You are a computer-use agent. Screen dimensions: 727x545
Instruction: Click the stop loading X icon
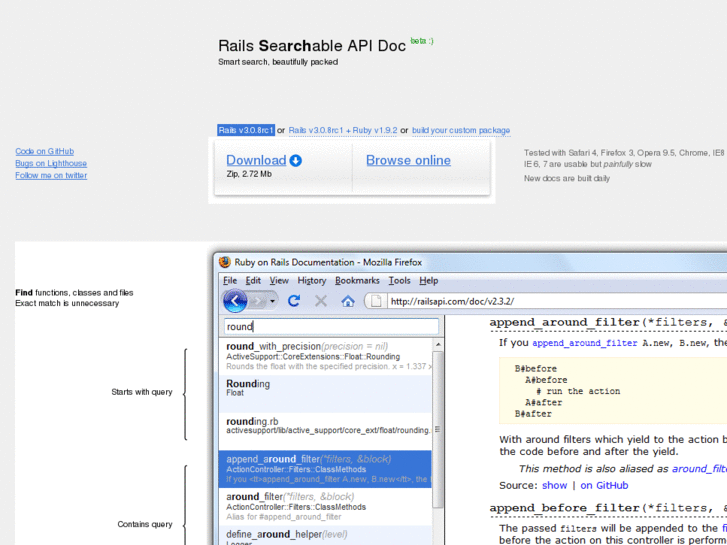[321, 301]
